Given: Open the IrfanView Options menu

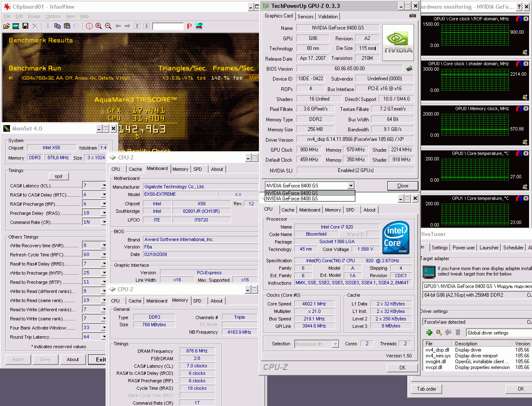Looking at the screenshot, I should click(53, 16).
